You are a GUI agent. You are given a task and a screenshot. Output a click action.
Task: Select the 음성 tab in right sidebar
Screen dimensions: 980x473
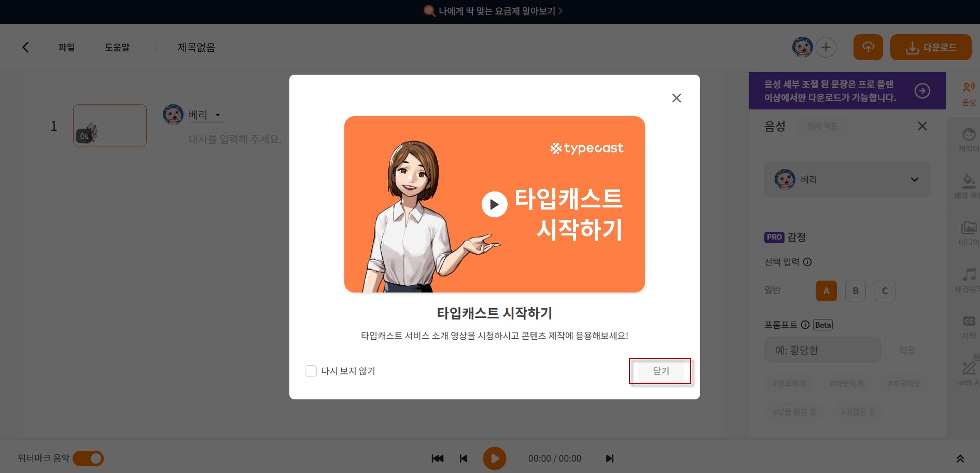969,93
